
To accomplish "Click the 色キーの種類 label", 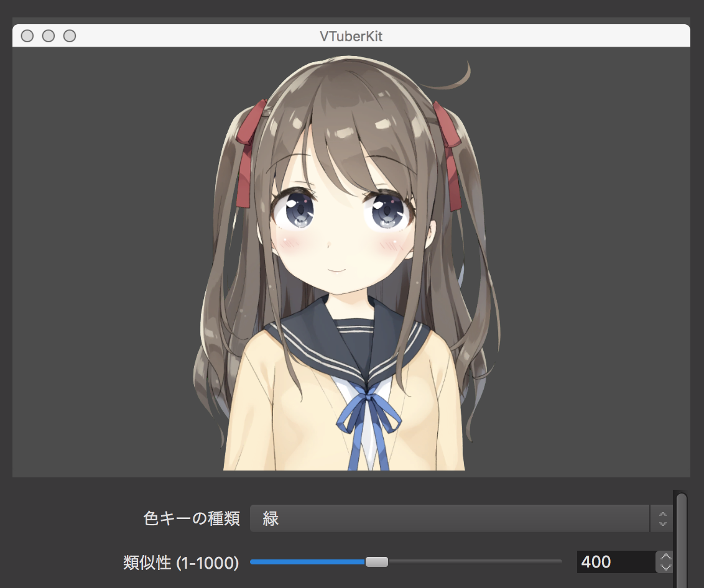I will [x=192, y=518].
